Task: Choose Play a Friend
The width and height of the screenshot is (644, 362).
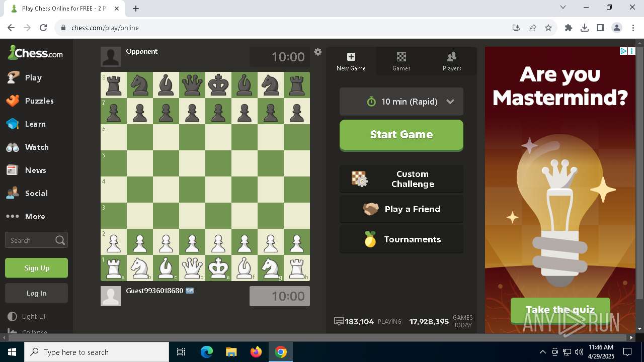Action: click(401, 209)
